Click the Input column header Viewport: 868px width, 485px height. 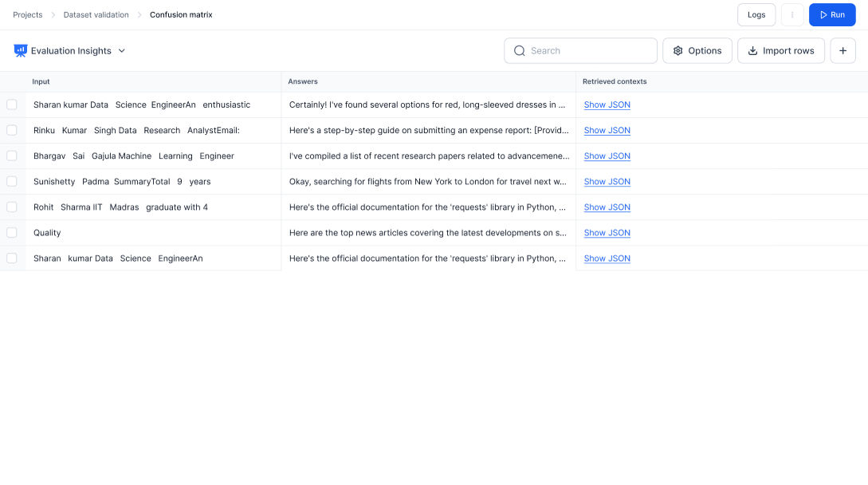41,81
